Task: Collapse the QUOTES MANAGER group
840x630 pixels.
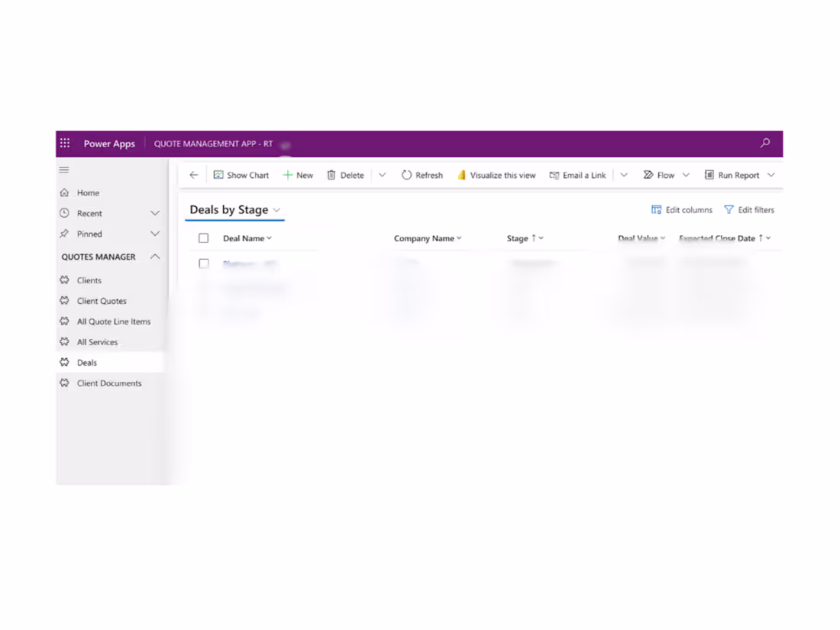Action: pyautogui.click(x=156, y=257)
